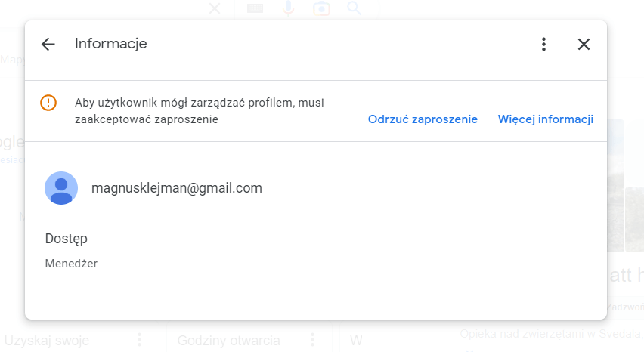
Task: Close the Informacje dialog
Action: [x=584, y=44]
